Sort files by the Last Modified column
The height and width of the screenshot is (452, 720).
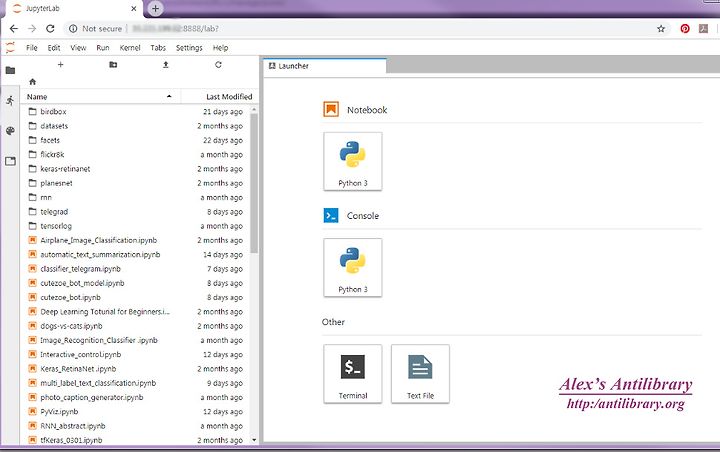click(x=219, y=96)
